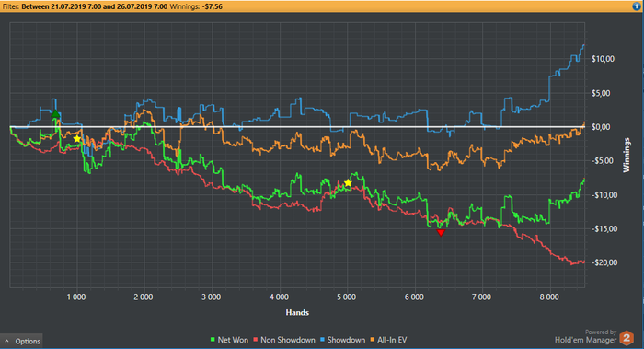
Task: Click the $0,00 axis label
Action: [601, 127]
